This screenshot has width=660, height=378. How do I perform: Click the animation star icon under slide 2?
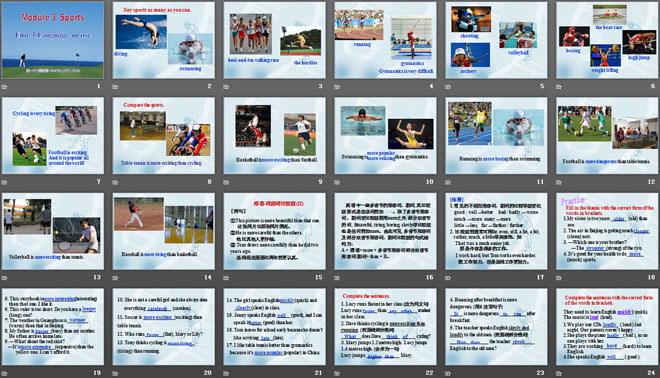pyautogui.click(x=115, y=87)
